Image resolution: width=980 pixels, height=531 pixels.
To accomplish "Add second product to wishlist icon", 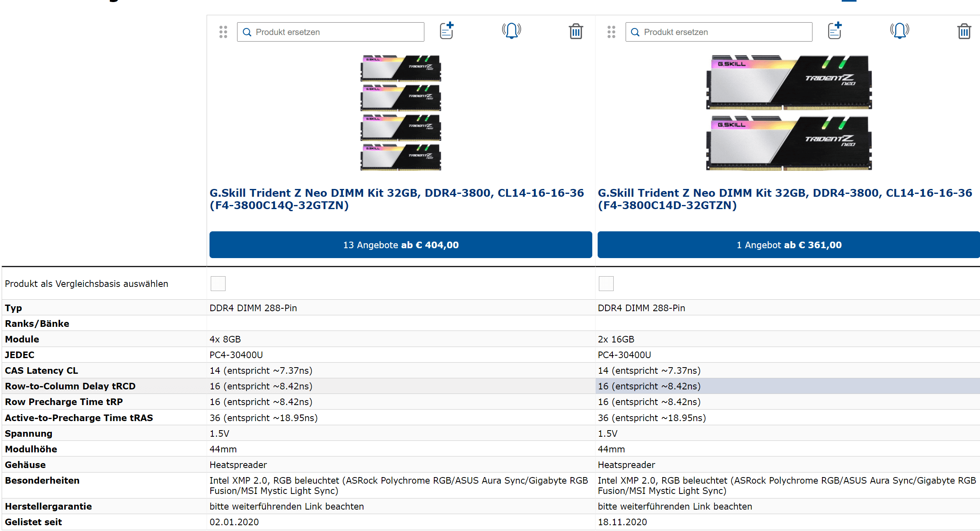I will point(835,31).
